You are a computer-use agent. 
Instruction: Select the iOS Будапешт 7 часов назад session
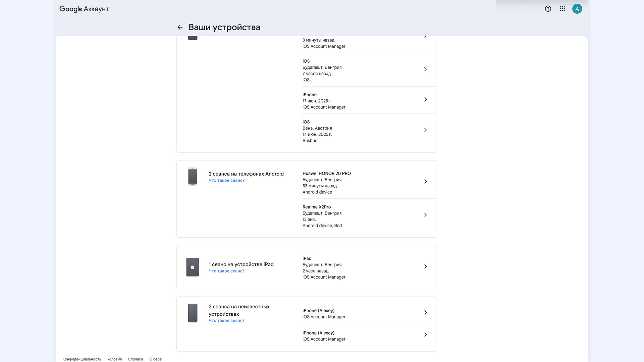[x=362, y=70]
